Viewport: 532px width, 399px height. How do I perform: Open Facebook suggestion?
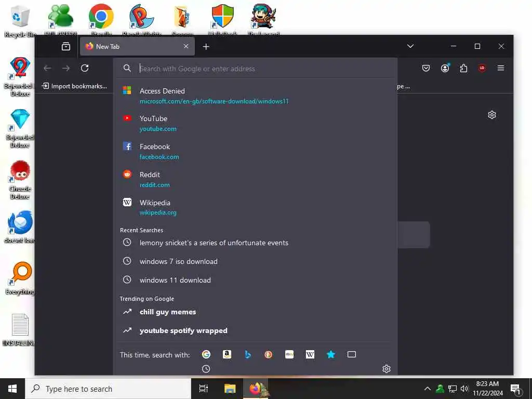click(x=255, y=152)
